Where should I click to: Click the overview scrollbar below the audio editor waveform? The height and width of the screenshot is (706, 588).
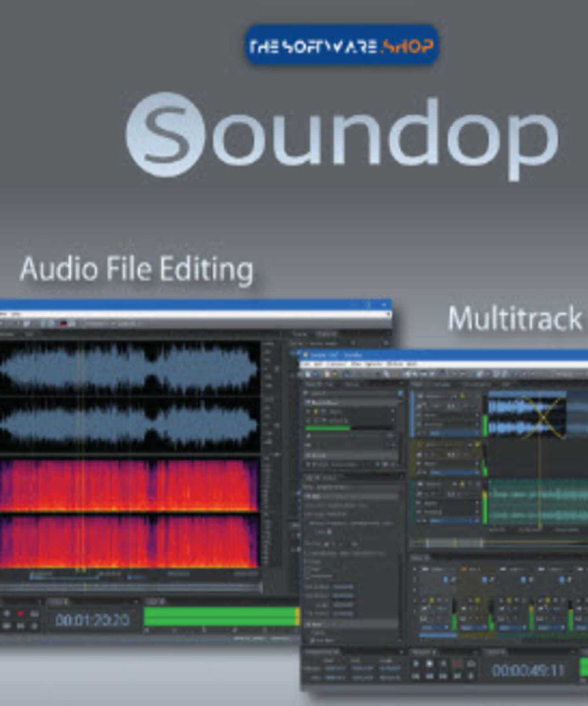click(x=130, y=587)
